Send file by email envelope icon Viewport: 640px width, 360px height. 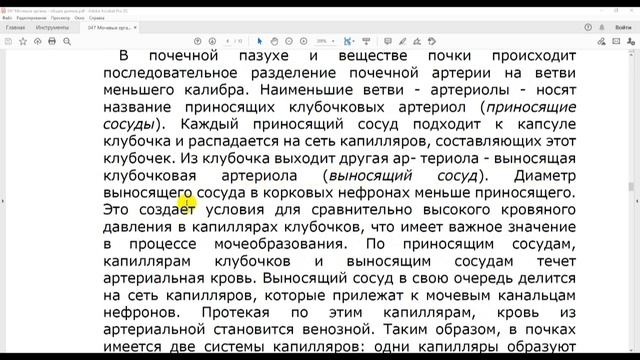(x=616, y=41)
